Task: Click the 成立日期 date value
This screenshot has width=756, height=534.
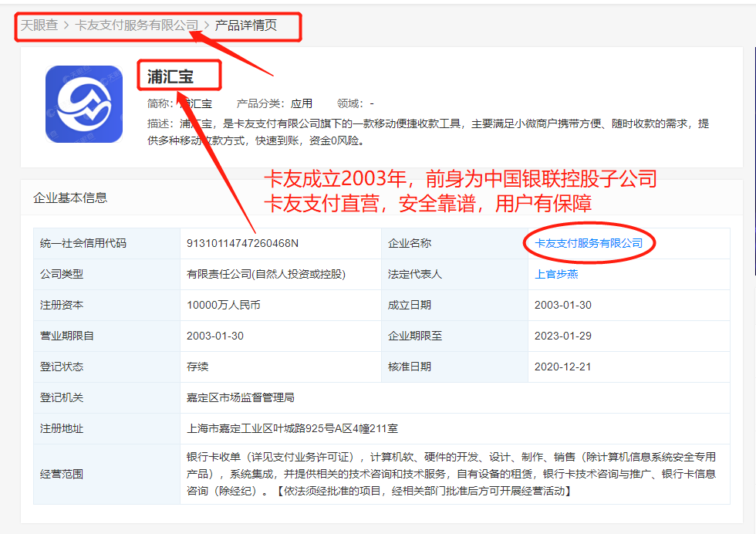Action: pos(562,305)
